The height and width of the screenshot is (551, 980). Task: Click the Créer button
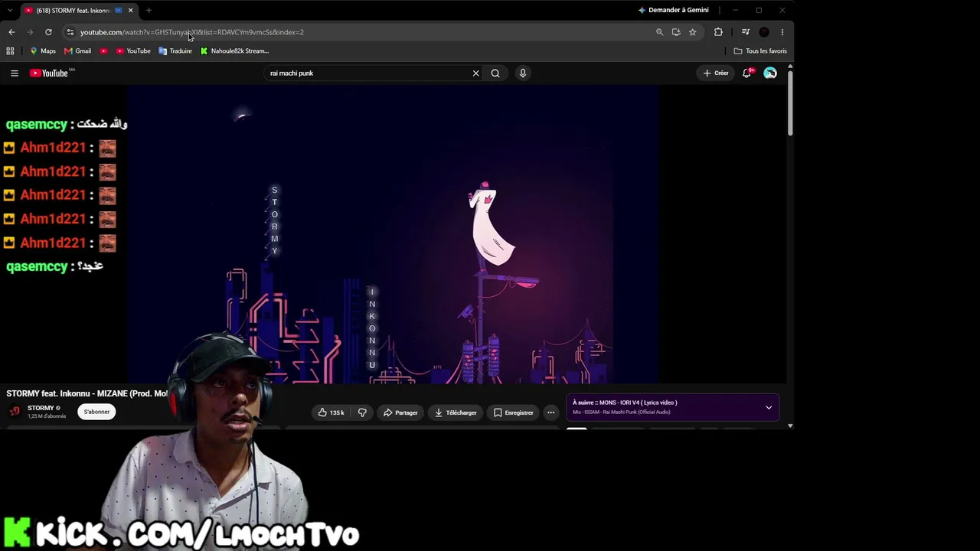716,73
